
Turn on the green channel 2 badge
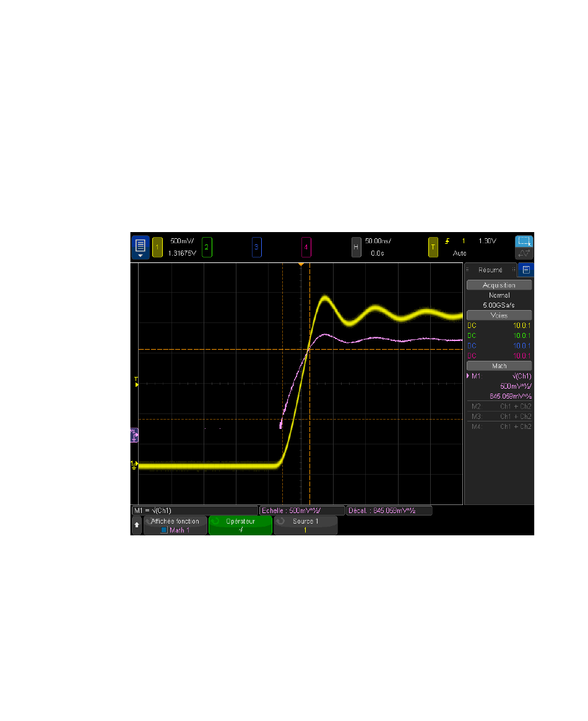click(207, 247)
